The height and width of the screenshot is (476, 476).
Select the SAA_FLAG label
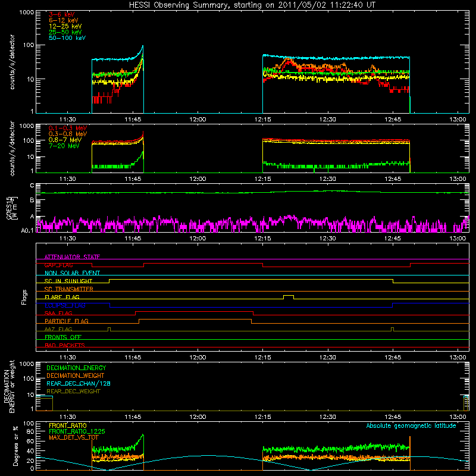coord(58,313)
